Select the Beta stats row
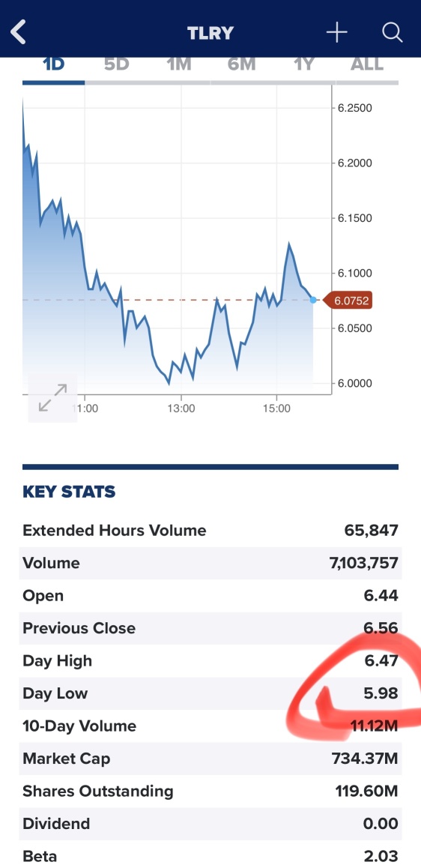421x868 pixels. click(210, 855)
